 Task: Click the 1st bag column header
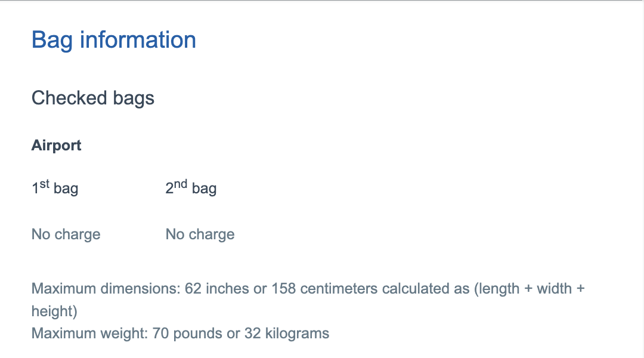[x=55, y=189]
